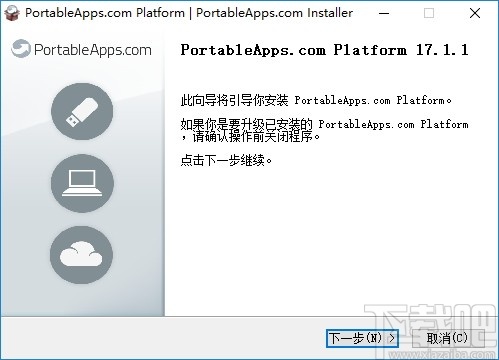Click the installer icon in title bar
The image size is (499, 360).
12,13
